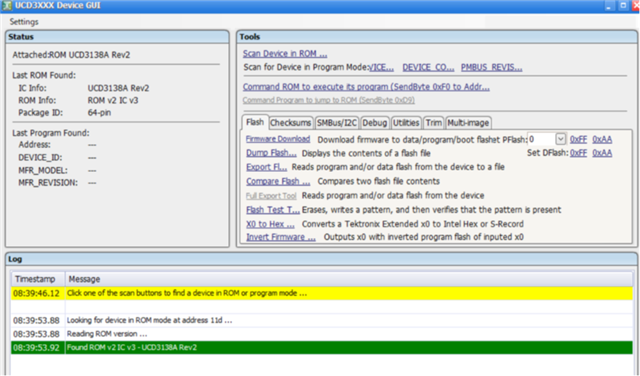The image size is (640, 376).
Task: Select the Reading ROM version log row
Action: pyautogui.click(x=322, y=334)
